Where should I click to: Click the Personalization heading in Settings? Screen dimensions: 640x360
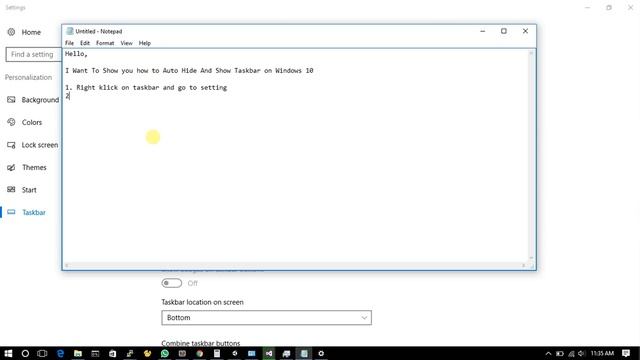pyautogui.click(x=28, y=77)
